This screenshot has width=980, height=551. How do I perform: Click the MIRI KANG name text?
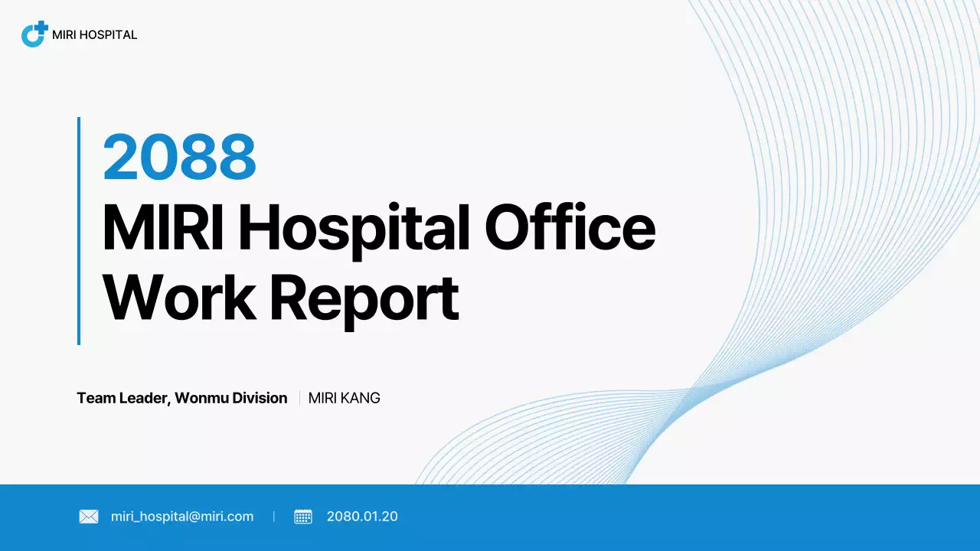point(344,398)
